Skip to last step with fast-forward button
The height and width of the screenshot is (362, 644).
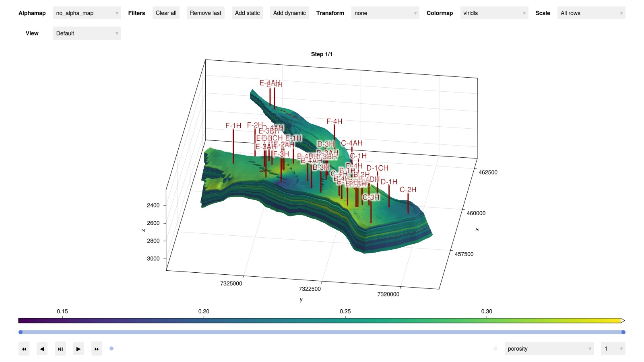click(97, 349)
